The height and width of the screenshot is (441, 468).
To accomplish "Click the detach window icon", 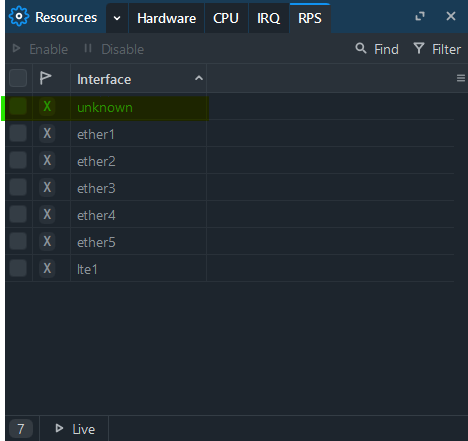I will tap(420, 16).
